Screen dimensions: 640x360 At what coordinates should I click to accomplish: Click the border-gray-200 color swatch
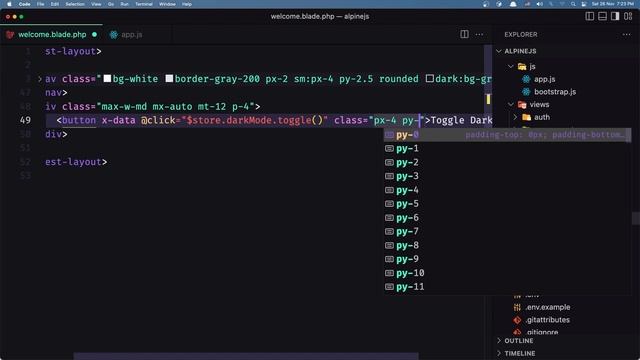[169, 78]
